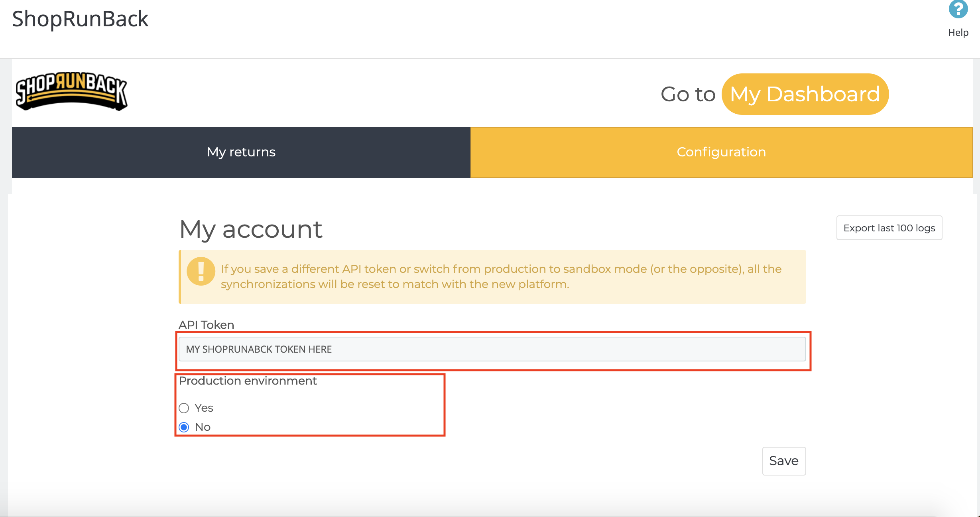Click the API token warning message text

[501, 276]
